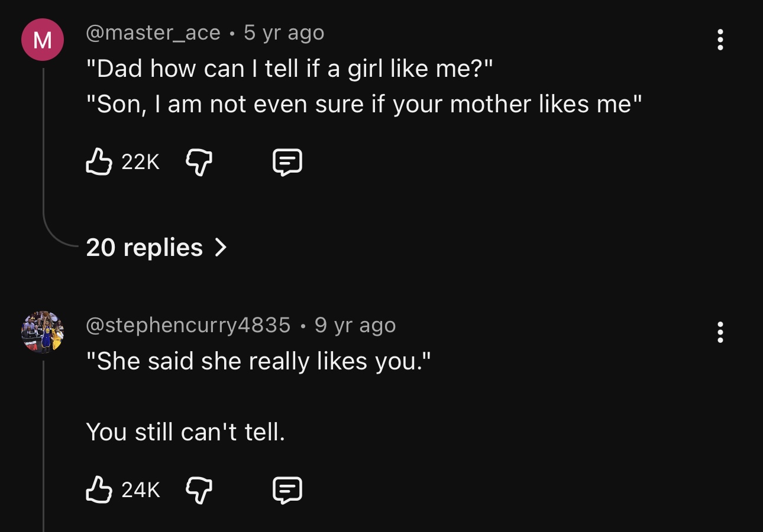Open the 5 yr ago timestamp link

click(282, 33)
